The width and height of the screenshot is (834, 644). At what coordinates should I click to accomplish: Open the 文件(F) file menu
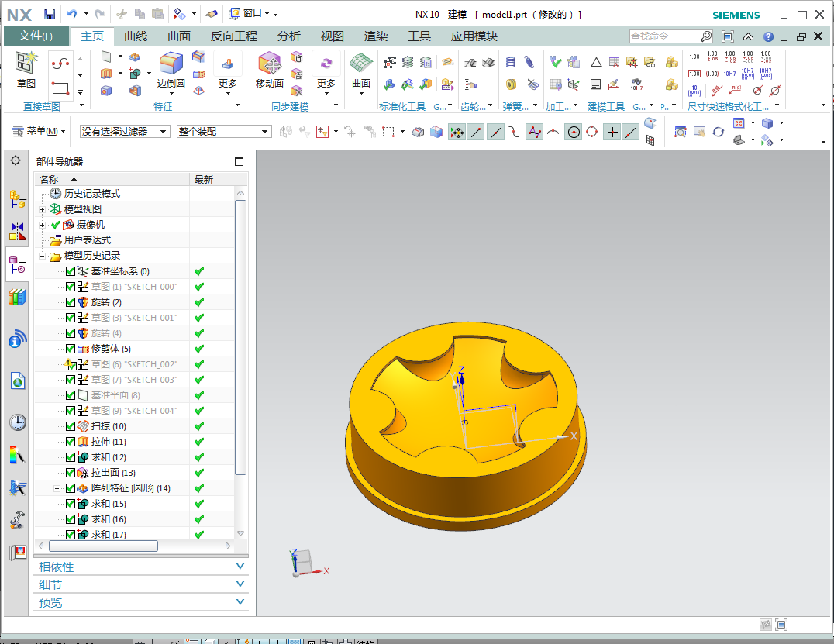[36, 36]
